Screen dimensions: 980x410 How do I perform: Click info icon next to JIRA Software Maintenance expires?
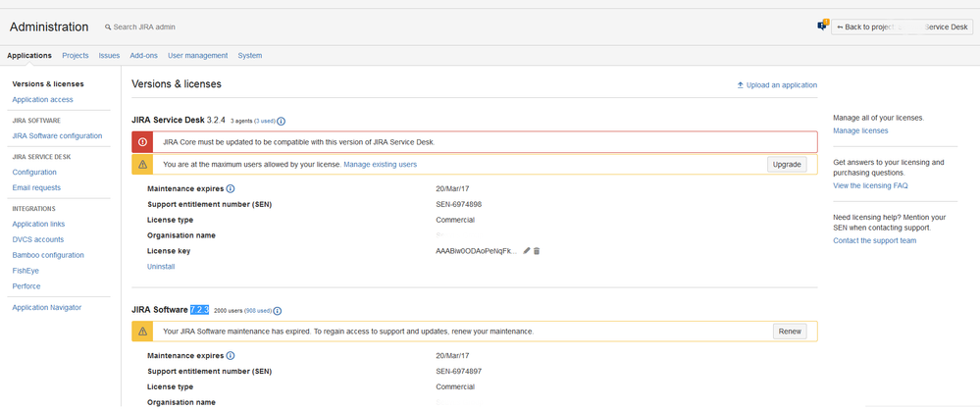[x=230, y=356]
